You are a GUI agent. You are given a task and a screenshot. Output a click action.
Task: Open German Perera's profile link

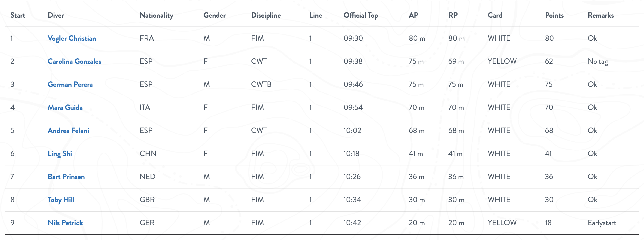(x=70, y=84)
